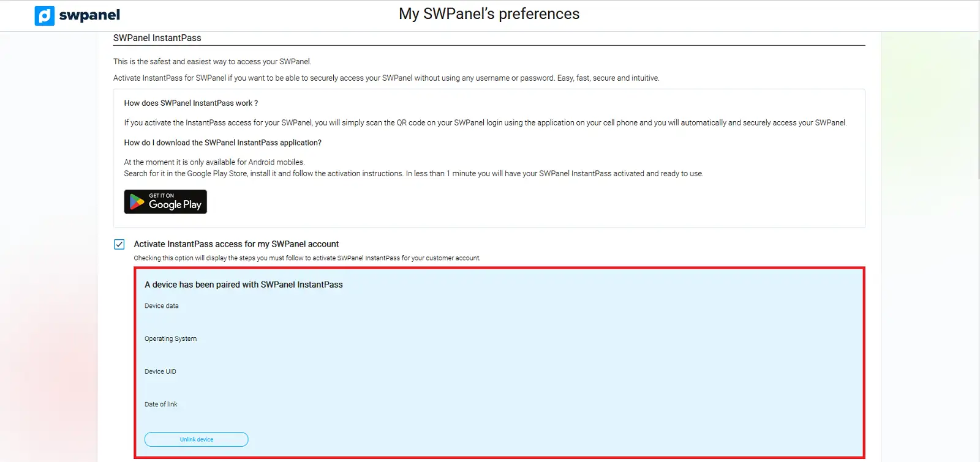
Task: Click the only available for Android mobiles text
Action: [214, 162]
